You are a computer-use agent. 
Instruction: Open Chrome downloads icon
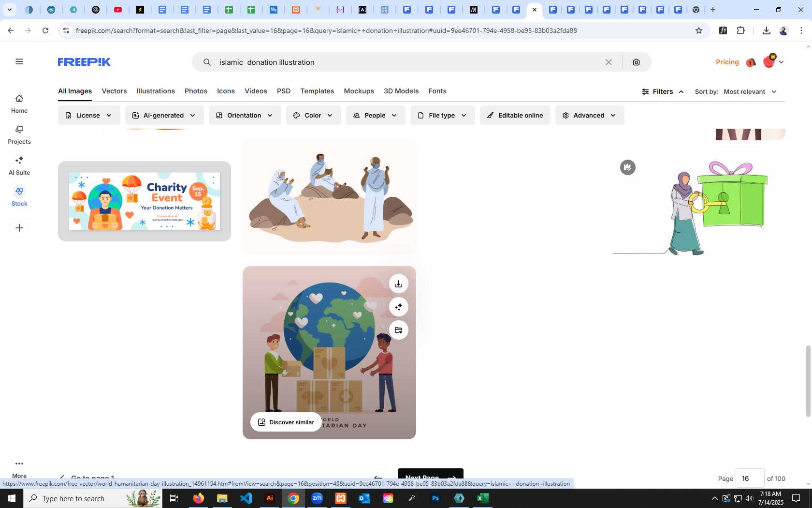pyautogui.click(x=766, y=30)
